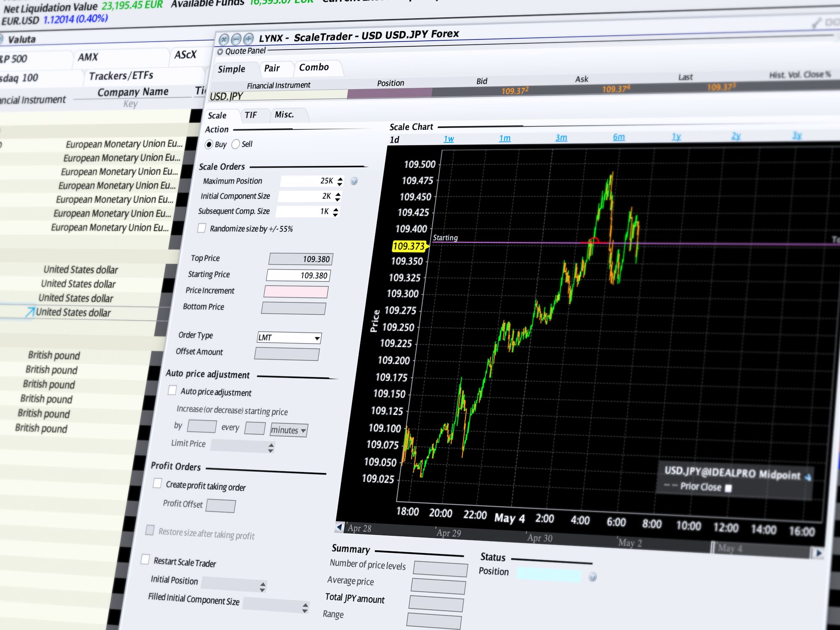Enable Restart Scale Trader checkbox
This screenshot has width=840, height=630.
[145, 559]
